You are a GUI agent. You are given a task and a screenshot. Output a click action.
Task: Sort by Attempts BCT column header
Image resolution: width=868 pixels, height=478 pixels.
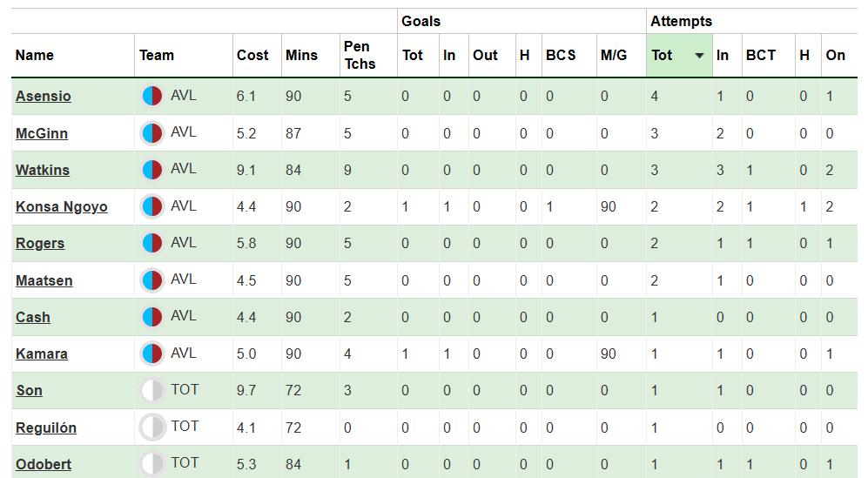coord(760,56)
